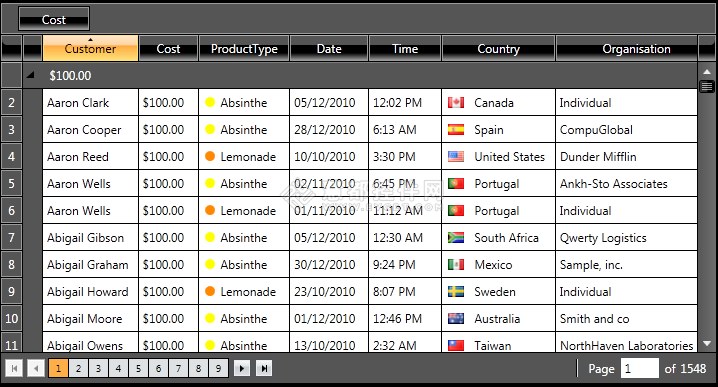Select the Abigail Gibson customer cell

coord(90,238)
